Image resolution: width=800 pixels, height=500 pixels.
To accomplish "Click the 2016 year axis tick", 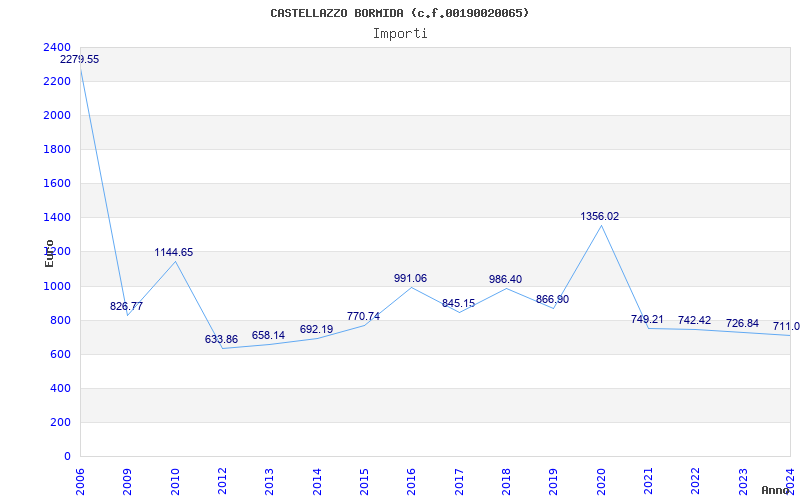I will (x=412, y=481).
